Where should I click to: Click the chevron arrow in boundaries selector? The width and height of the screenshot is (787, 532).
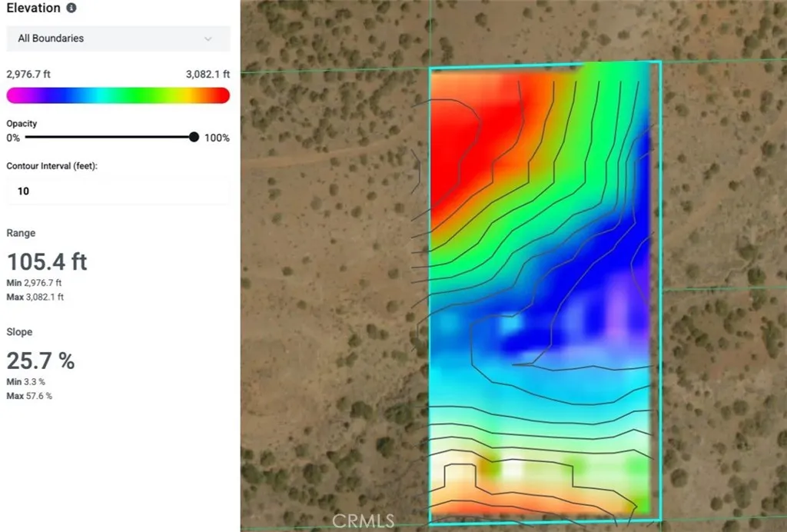click(208, 38)
